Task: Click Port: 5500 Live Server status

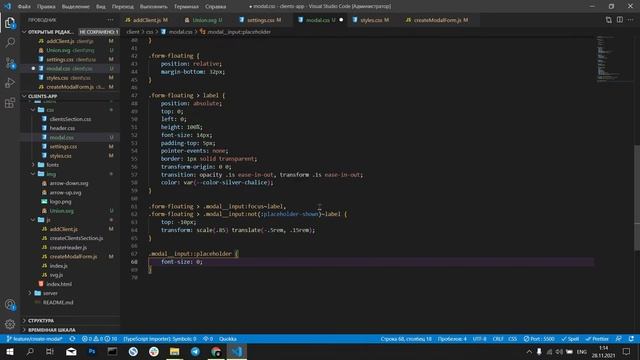Action: [539, 339]
